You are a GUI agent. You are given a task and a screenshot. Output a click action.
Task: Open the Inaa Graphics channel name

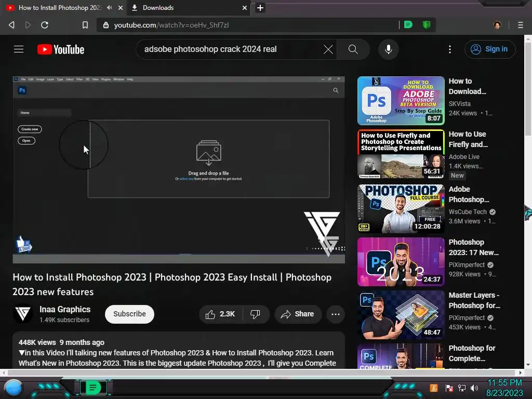pos(65,310)
